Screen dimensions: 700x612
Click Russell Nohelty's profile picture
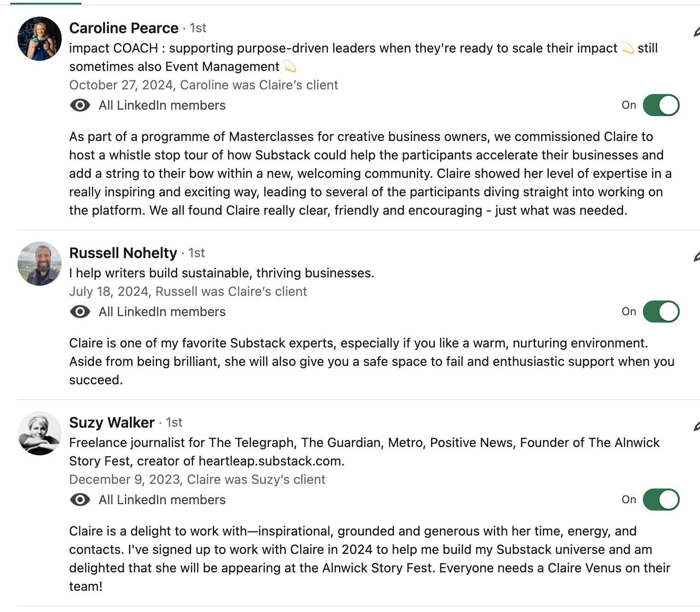point(40,264)
